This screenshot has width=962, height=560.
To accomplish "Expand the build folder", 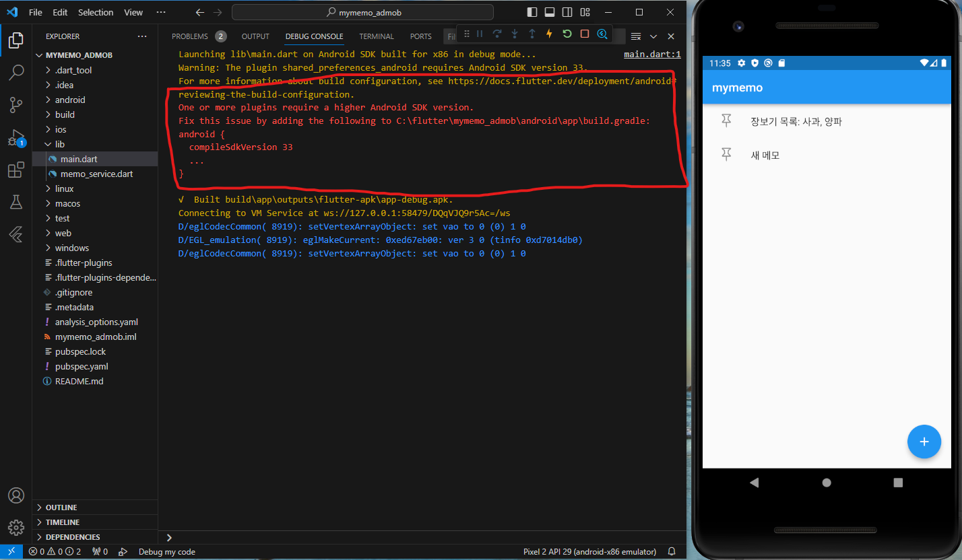I will tap(95, 114).
